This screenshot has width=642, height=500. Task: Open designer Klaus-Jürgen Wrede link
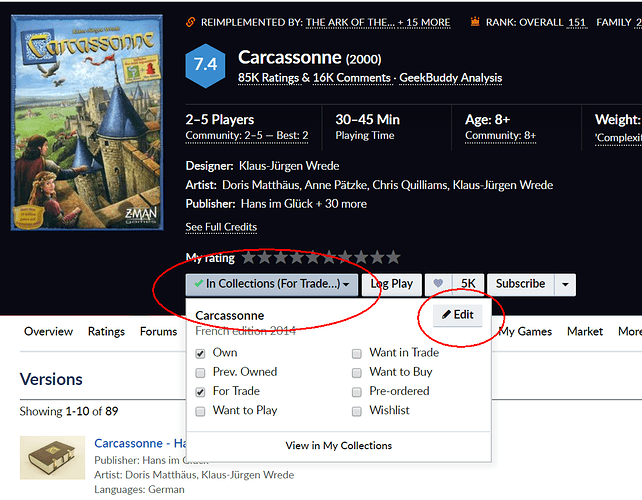pos(289,166)
